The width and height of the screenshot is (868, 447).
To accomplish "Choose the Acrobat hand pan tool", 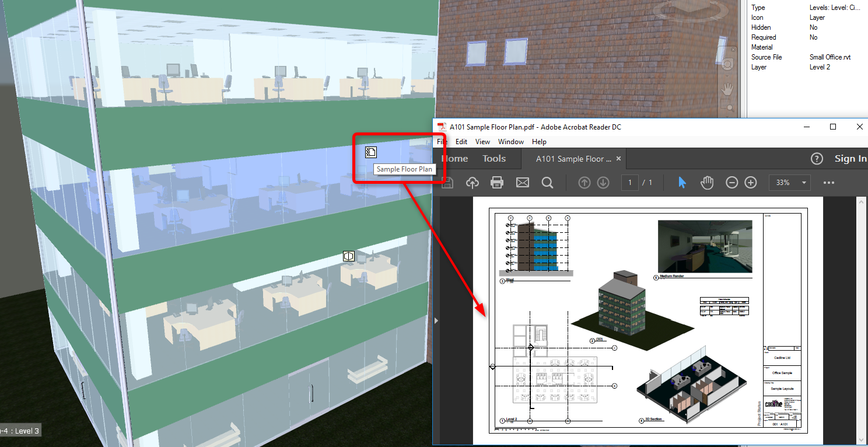I will pos(707,183).
